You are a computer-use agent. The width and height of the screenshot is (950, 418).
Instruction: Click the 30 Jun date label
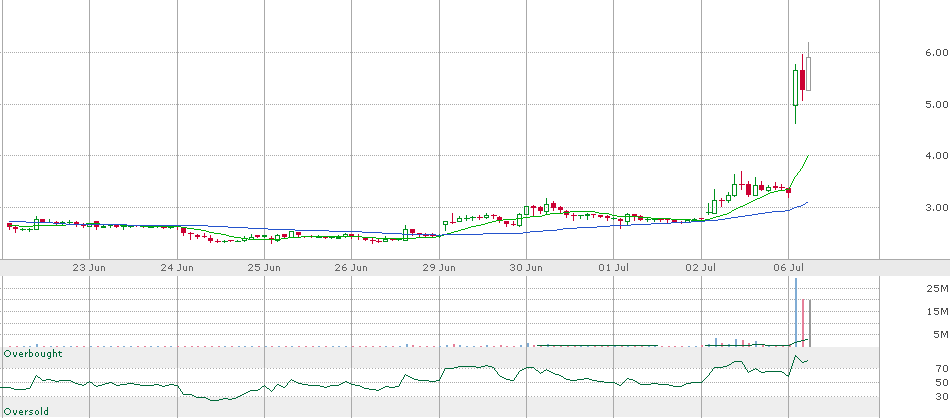point(526,267)
